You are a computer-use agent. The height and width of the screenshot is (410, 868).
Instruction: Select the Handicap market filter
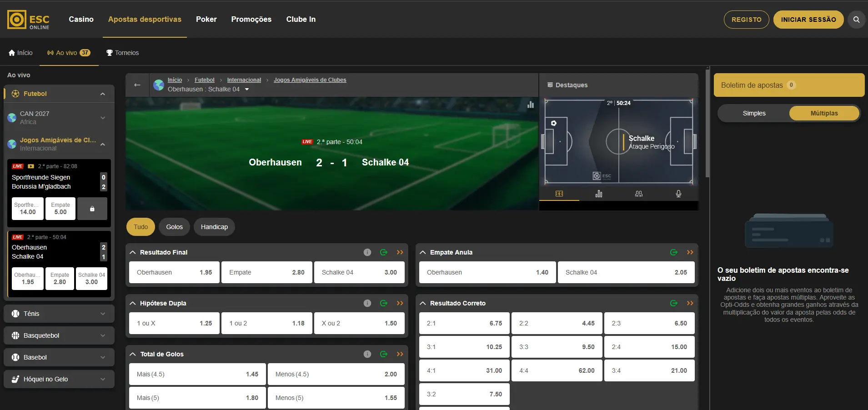point(214,227)
